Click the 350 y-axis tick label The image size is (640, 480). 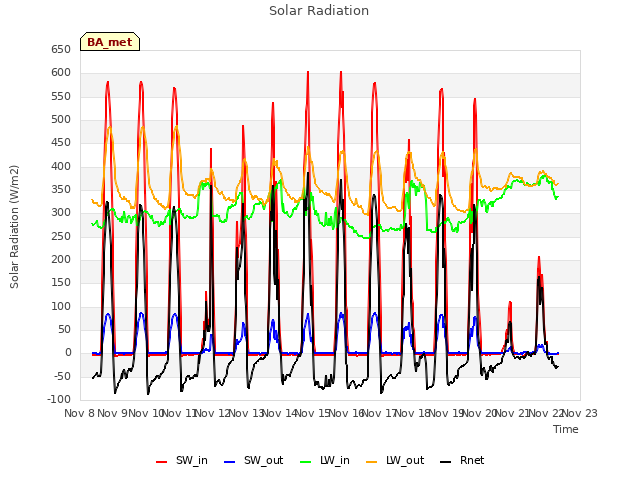pyautogui.click(x=61, y=189)
